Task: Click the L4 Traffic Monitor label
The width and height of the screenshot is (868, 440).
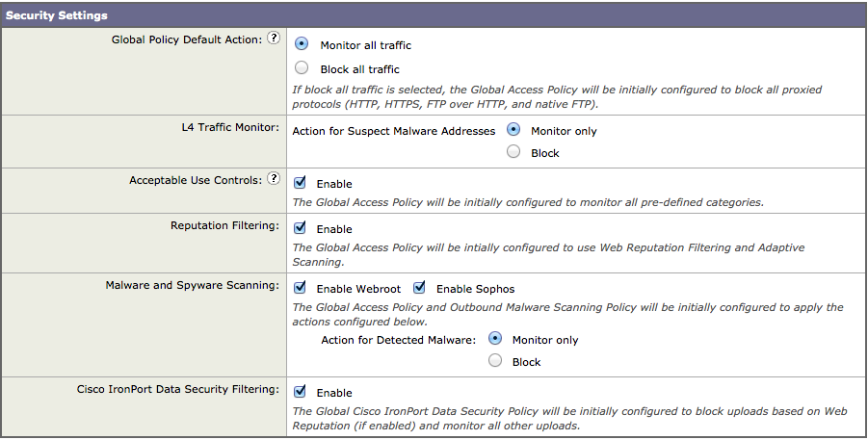Action: (x=225, y=126)
